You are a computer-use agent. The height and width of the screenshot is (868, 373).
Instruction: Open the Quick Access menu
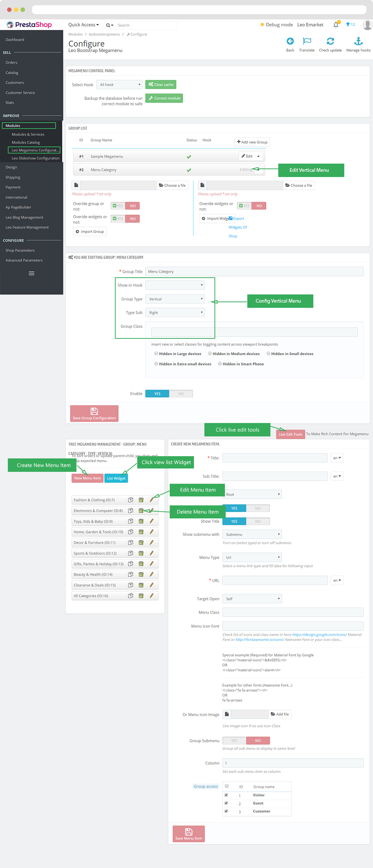(x=84, y=25)
